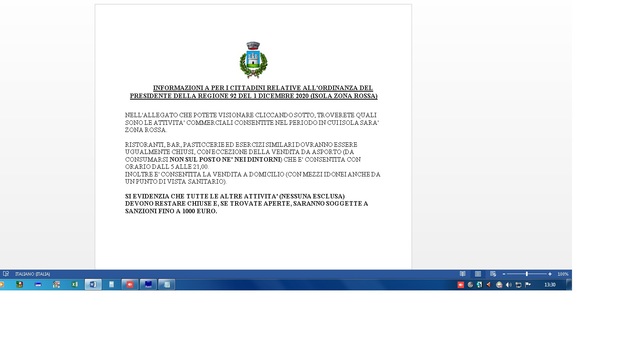
Task: Click the Show desktop strip
Action: (x=569, y=284)
